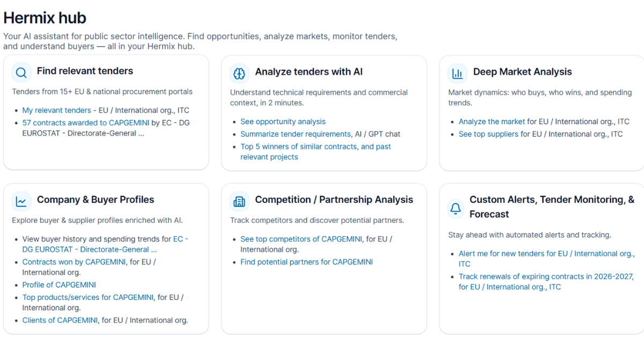Click Track renewals of expiring contracts link
The width and height of the screenshot is (644, 337).
click(546, 282)
